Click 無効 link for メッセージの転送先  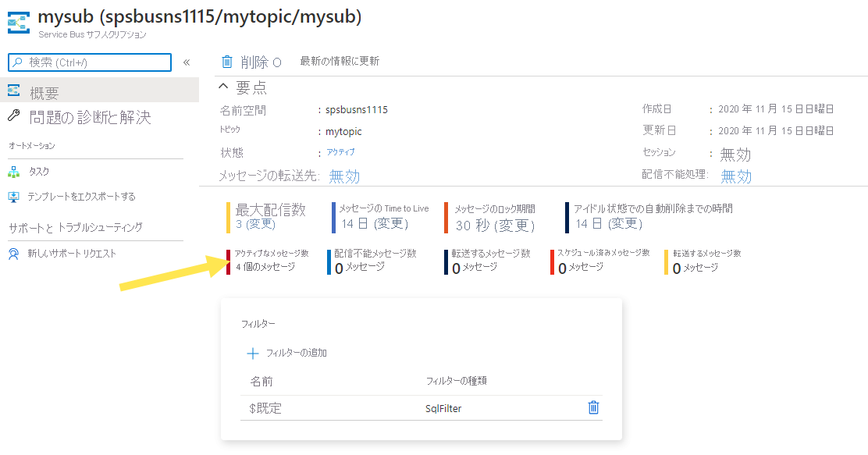coord(344,176)
